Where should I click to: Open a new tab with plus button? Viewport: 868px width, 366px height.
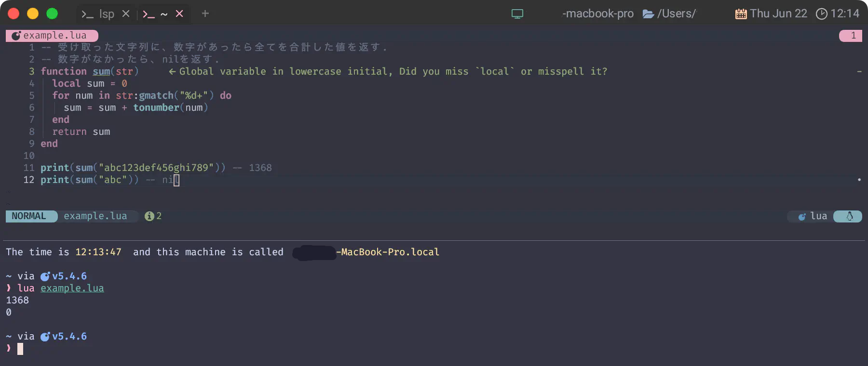205,13
